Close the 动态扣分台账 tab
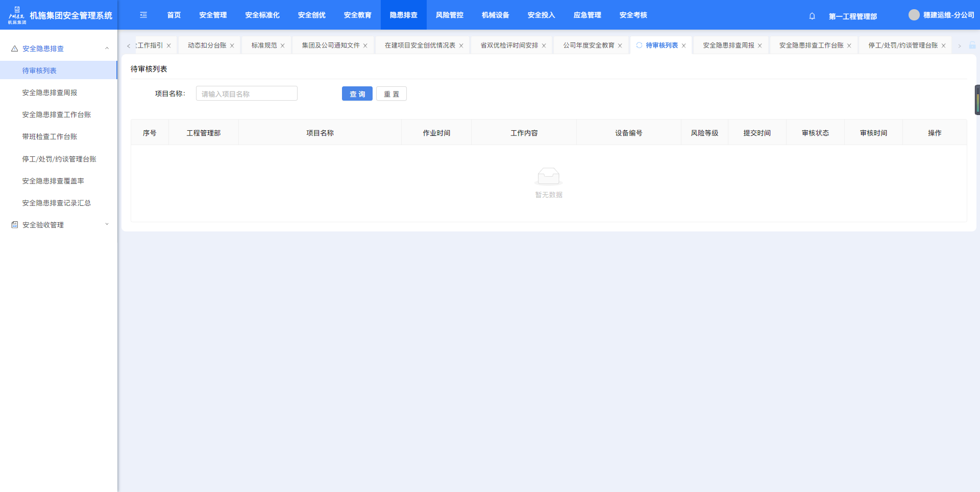The height and width of the screenshot is (492, 980). tap(232, 46)
